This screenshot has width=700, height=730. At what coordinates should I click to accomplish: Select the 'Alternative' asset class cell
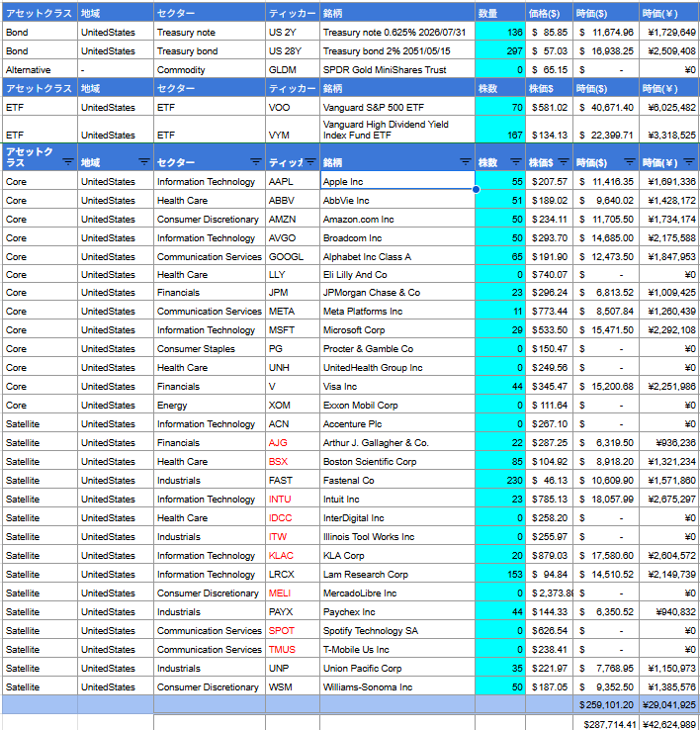click(40, 69)
